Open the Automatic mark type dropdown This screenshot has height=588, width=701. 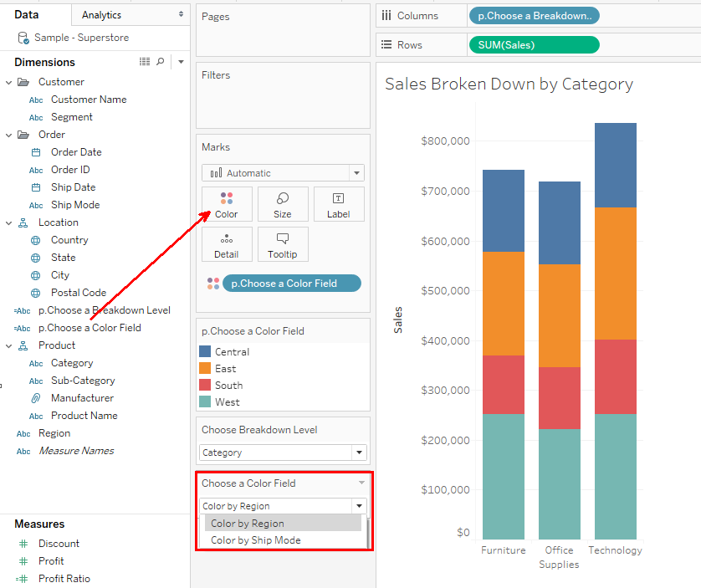tap(283, 173)
